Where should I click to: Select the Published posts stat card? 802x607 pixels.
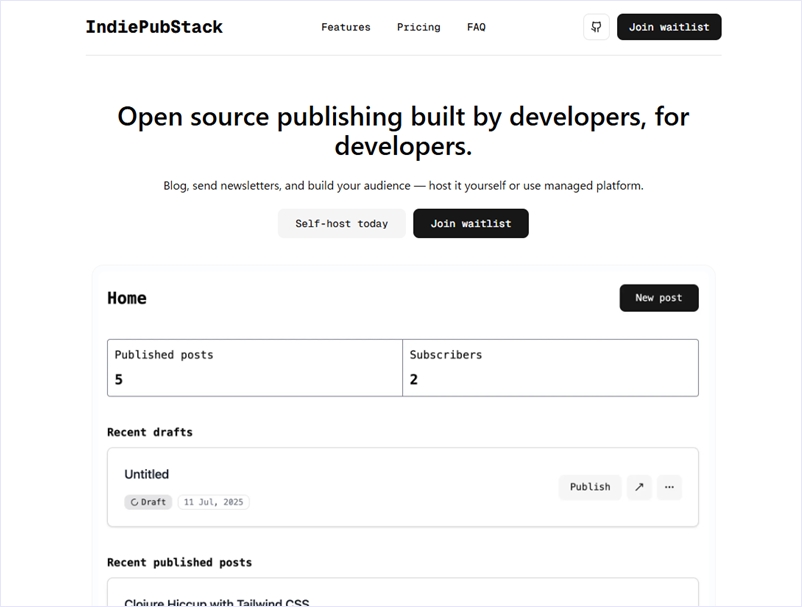point(255,367)
